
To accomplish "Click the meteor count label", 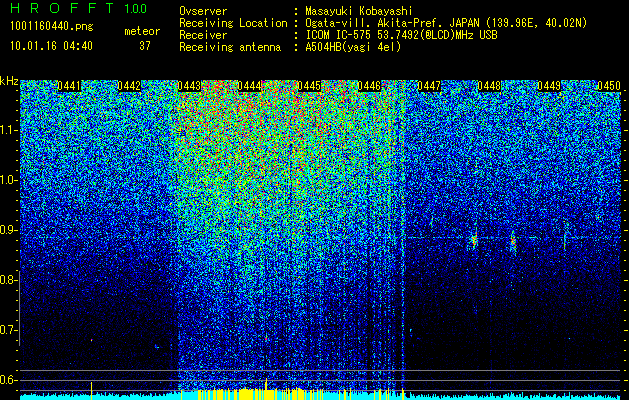I will coord(142,31).
